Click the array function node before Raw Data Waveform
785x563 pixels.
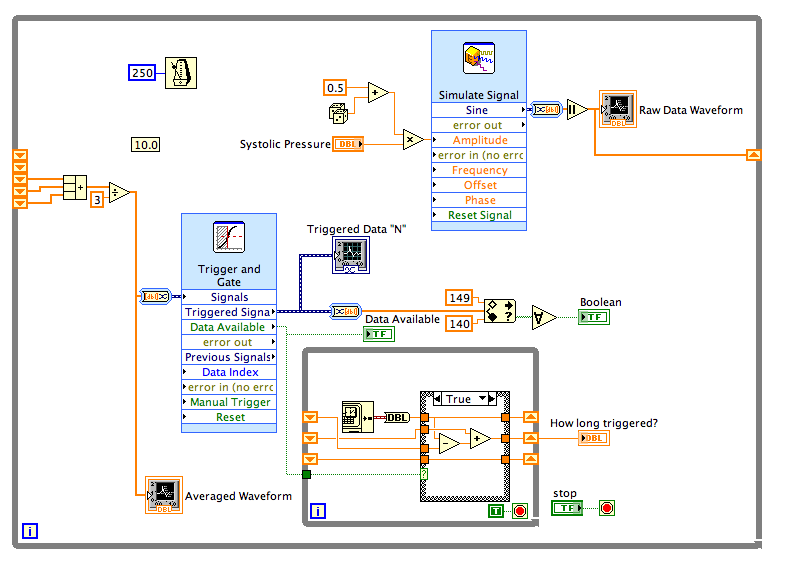tap(577, 109)
